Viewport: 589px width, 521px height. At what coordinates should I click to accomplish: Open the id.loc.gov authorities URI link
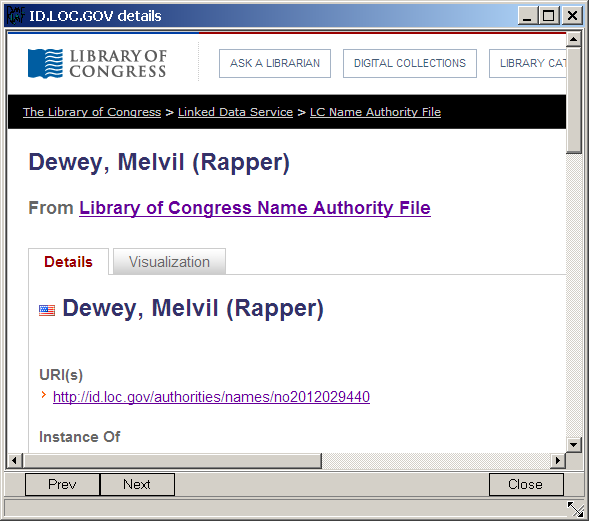(x=211, y=397)
